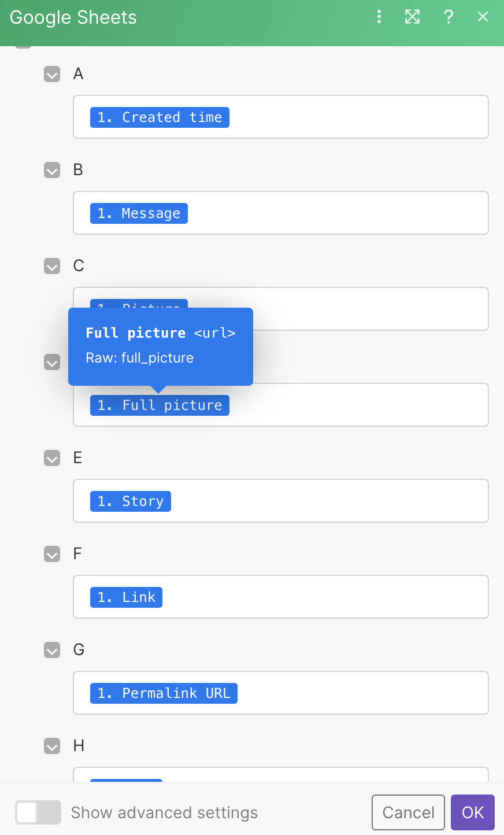Toggle the chevron next to column G
Screen dimensions: 504x835
[x=52, y=650]
